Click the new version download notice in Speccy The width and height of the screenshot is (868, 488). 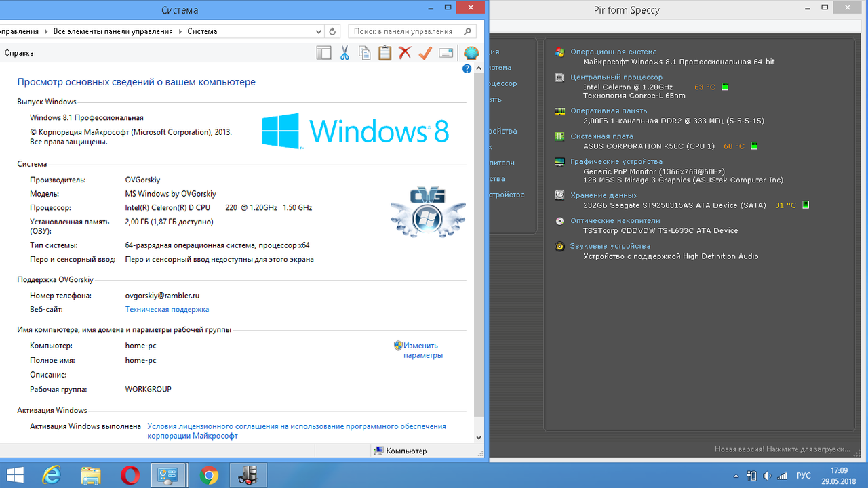(782, 449)
